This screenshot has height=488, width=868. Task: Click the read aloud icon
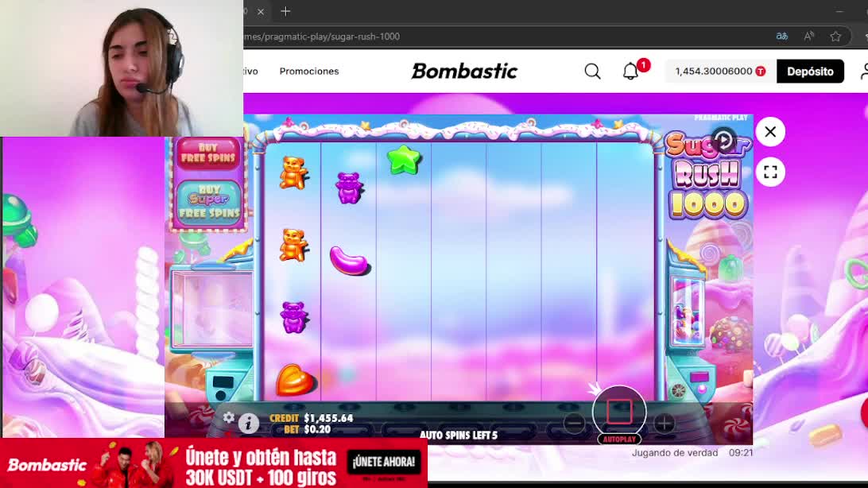[x=808, y=37]
